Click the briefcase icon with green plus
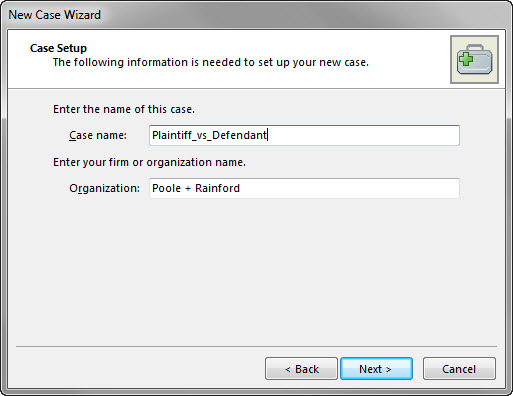 pyautogui.click(x=474, y=59)
